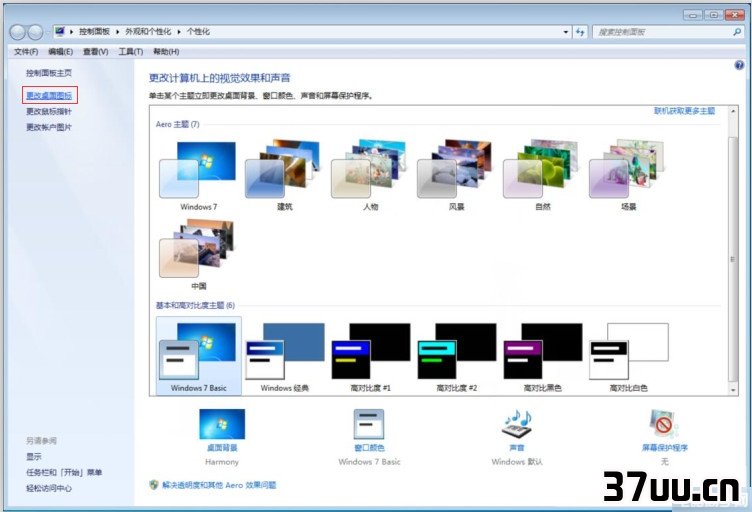Click the 更改帐户图片 link
The image size is (752, 512).
(x=49, y=127)
